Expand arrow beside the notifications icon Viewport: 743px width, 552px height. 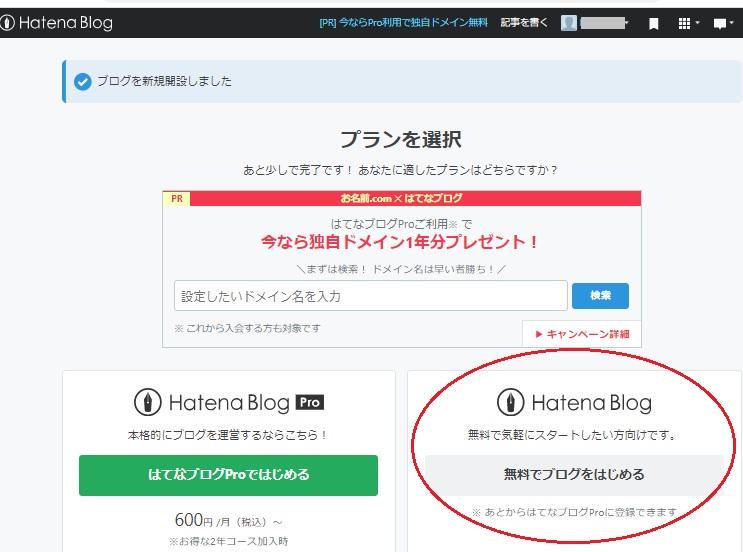(732, 22)
